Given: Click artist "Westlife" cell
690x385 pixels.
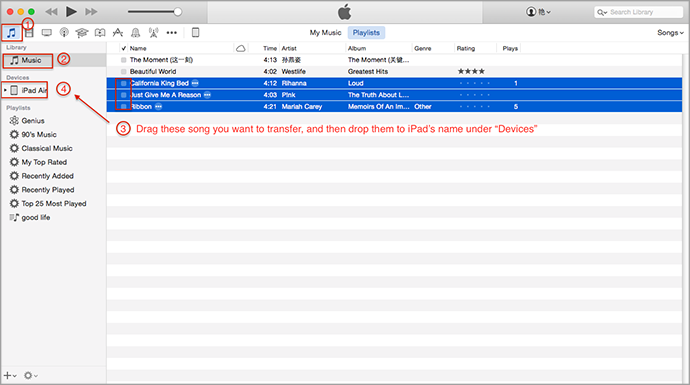Looking at the screenshot, I should pyautogui.click(x=294, y=72).
